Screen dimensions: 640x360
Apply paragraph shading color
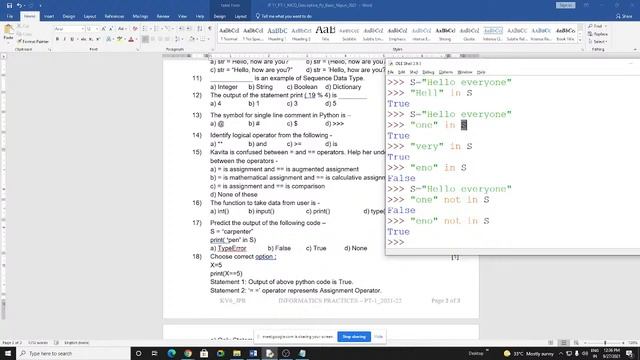[192, 39]
